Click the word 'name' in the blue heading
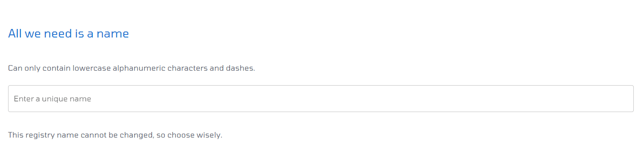 (113, 34)
